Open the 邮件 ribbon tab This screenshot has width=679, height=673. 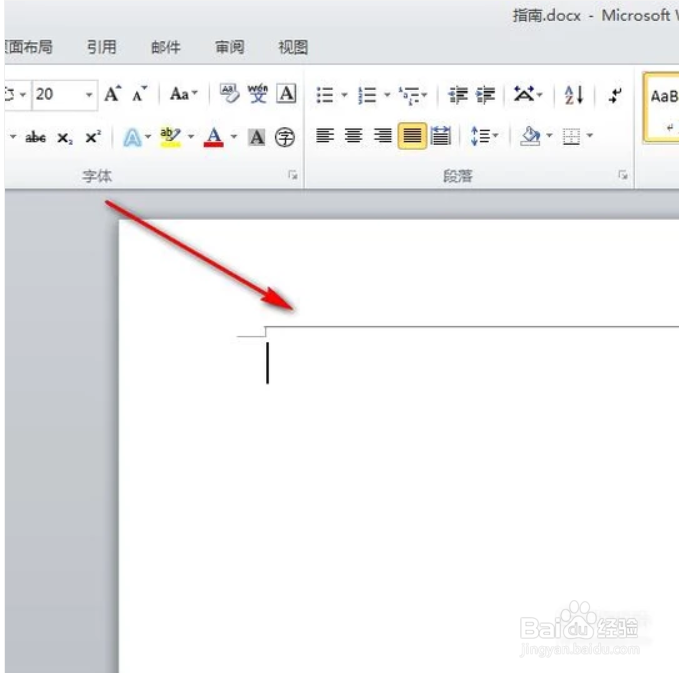[x=166, y=47]
